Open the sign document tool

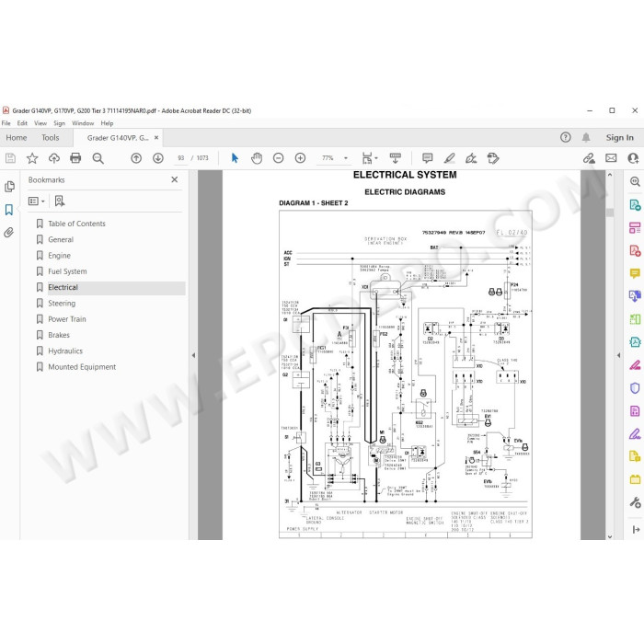[471, 158]
